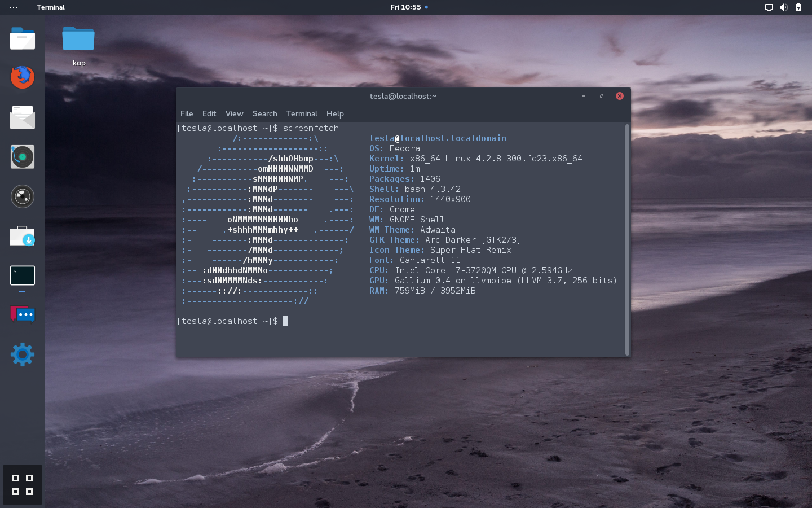Click the Terminal icon in the dock

point(23,275)
